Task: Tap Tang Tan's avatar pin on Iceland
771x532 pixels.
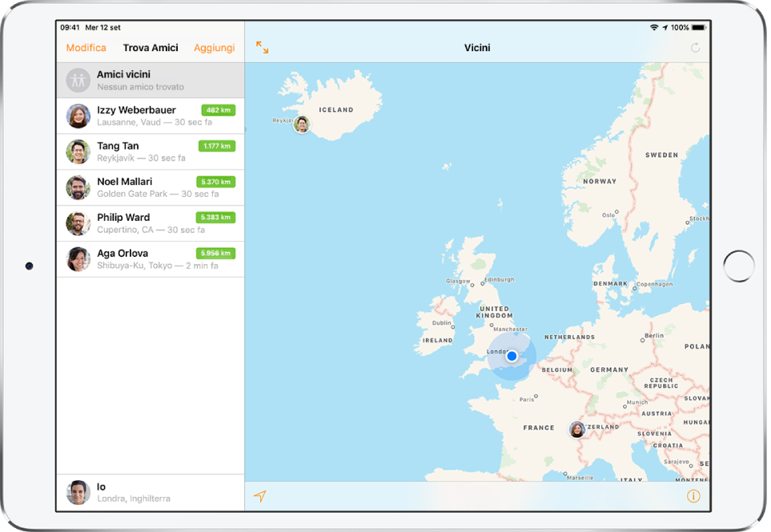Action: pyautogui.click(x=301, y=124)
